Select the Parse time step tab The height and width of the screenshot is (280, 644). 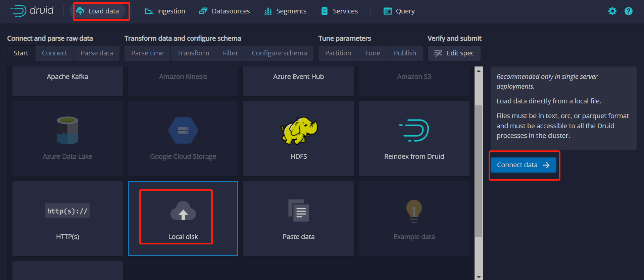point(147,53)
